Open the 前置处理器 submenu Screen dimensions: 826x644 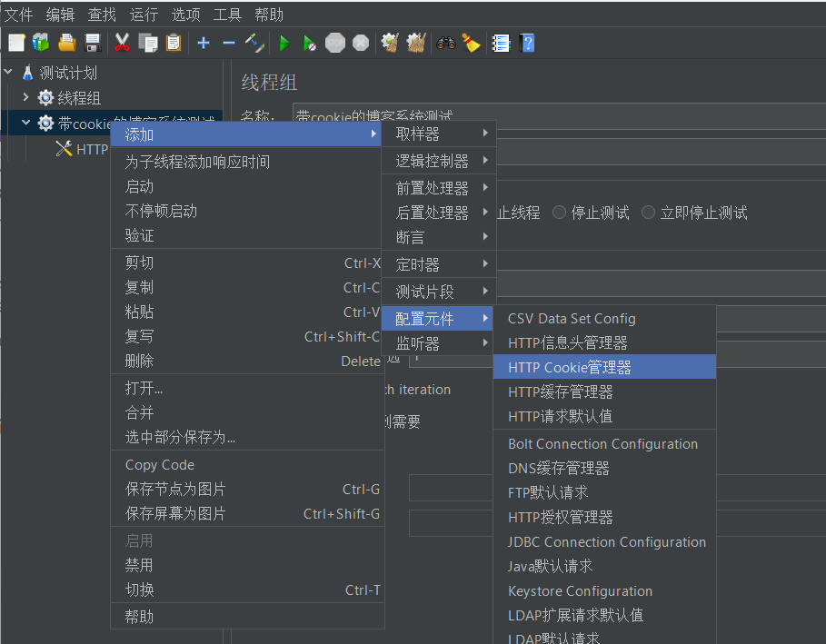[x=439, y=188]
